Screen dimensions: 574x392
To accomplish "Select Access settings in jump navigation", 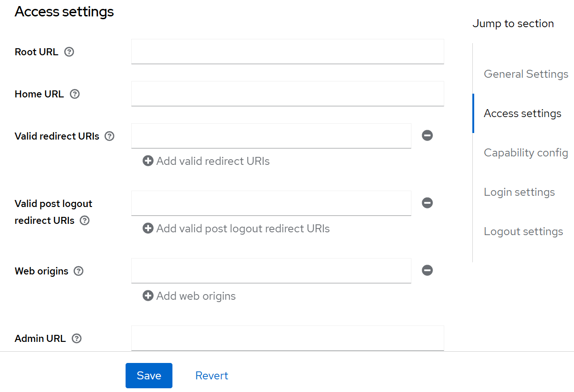I will pyautogui.click(x=522, y=113).
